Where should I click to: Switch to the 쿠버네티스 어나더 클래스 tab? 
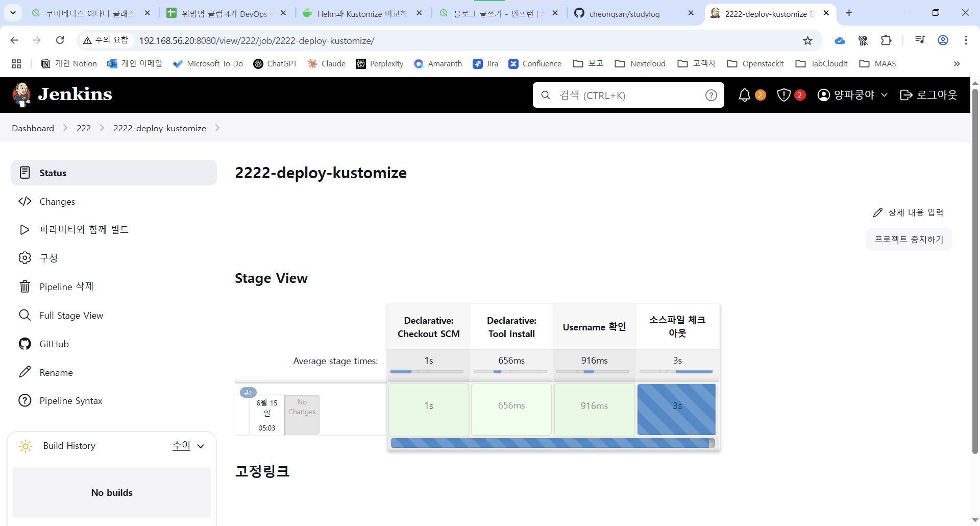[x=90, y=14]
